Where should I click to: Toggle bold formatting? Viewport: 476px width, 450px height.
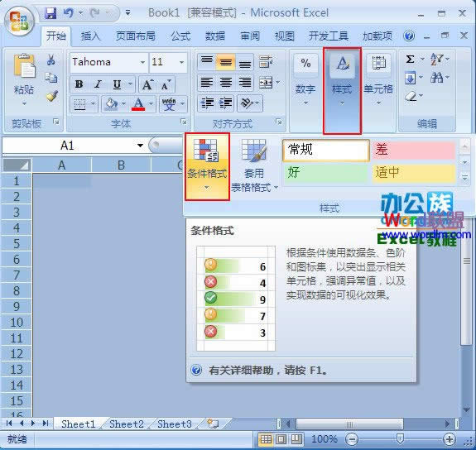coord(79,84)
